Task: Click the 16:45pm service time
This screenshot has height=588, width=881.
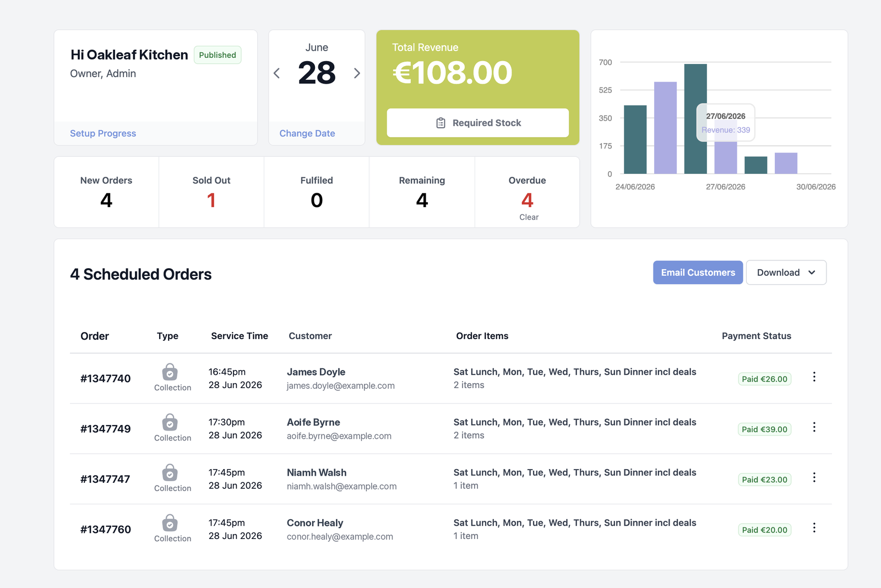Action: (x=227, y=372)
